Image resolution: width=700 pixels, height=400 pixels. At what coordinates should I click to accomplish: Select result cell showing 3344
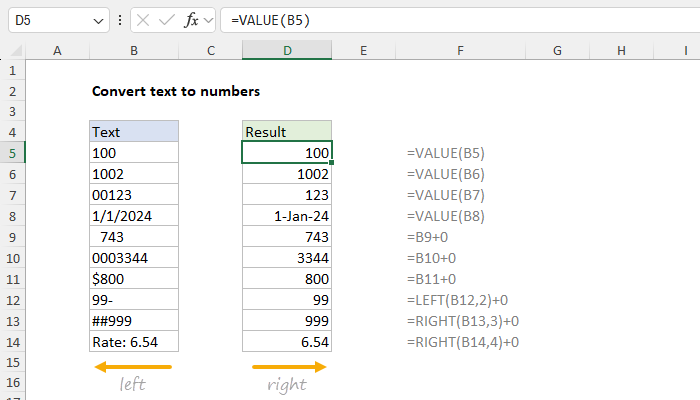[x=287, y=258]
